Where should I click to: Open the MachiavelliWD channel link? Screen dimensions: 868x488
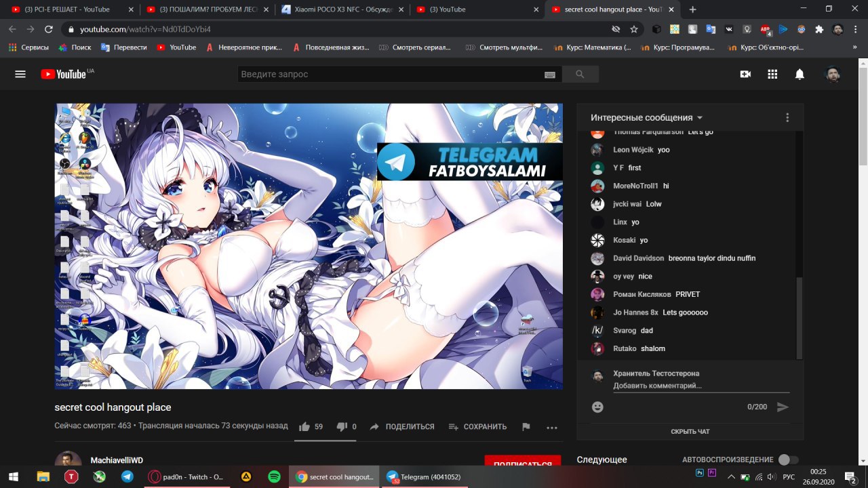point(117,460)
